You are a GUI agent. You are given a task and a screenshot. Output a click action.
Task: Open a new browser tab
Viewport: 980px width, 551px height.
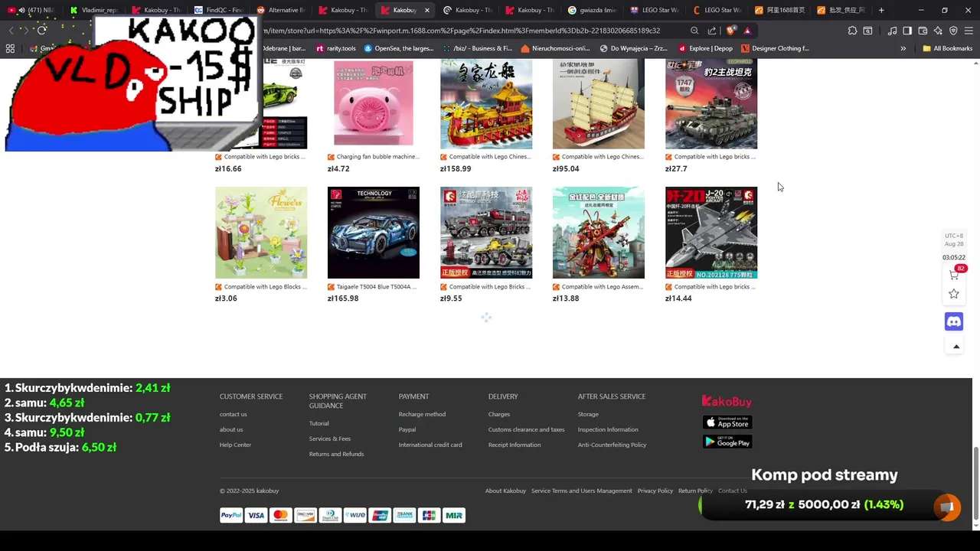(x=881, y=10)
